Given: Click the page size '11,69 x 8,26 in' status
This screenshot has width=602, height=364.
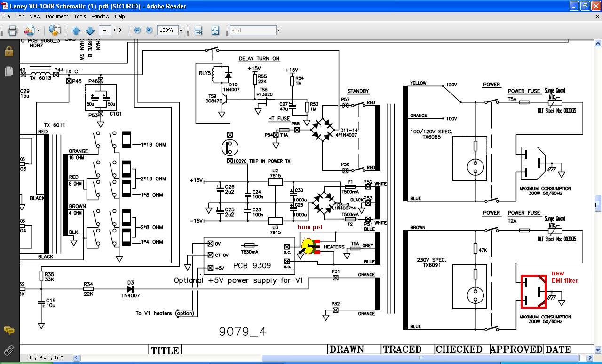Looking at the screenshot, I should [46, 358].
